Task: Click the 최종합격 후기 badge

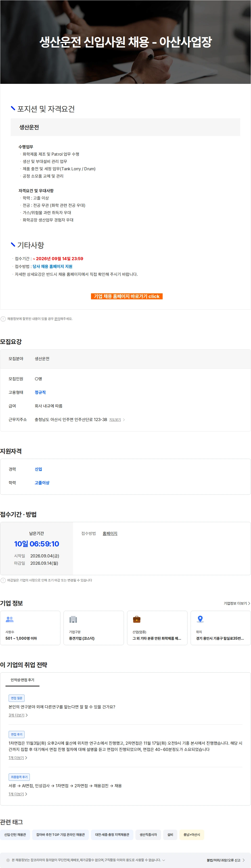Action: (x=19, y=777)
